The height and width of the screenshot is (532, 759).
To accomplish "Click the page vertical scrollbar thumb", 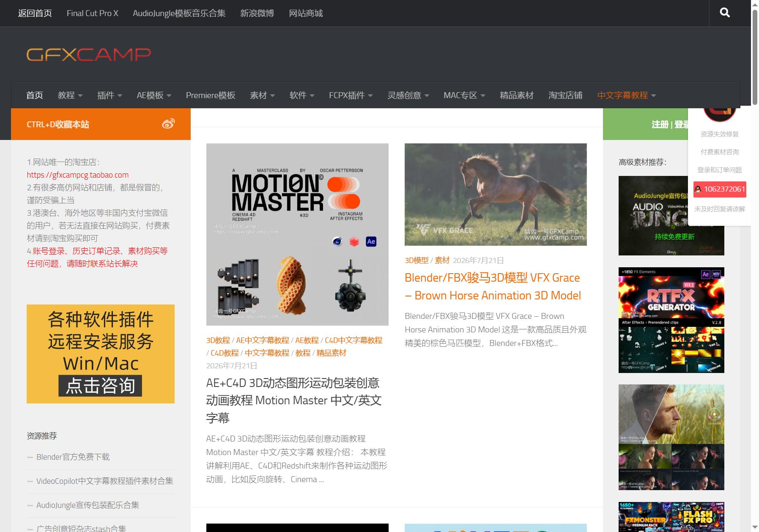I will [x=755, y=57].
